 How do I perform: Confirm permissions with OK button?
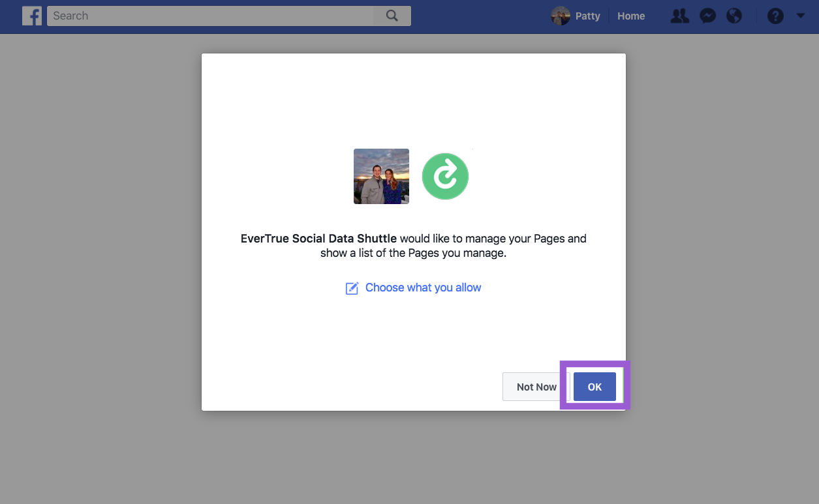tap(595, 387)
